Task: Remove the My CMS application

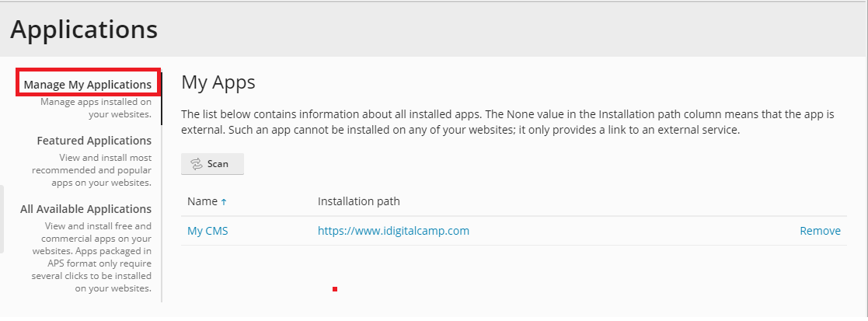Action: pos(821,231)
